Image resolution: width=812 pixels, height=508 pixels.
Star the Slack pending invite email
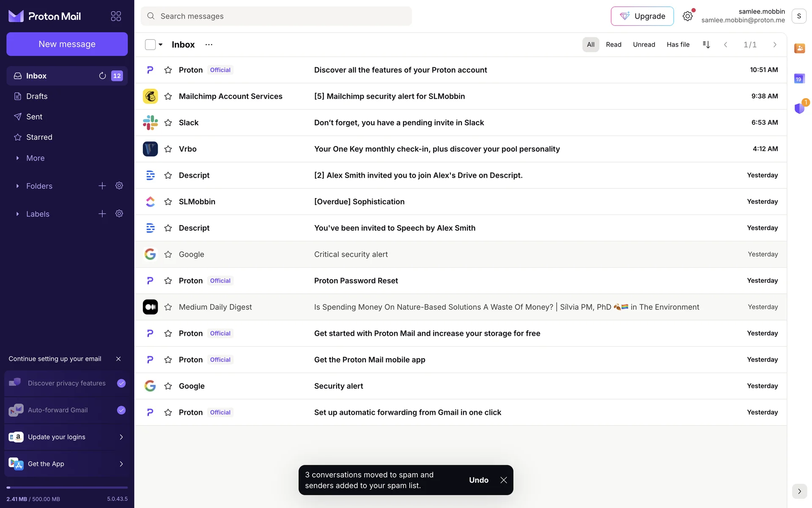point(168,123)
